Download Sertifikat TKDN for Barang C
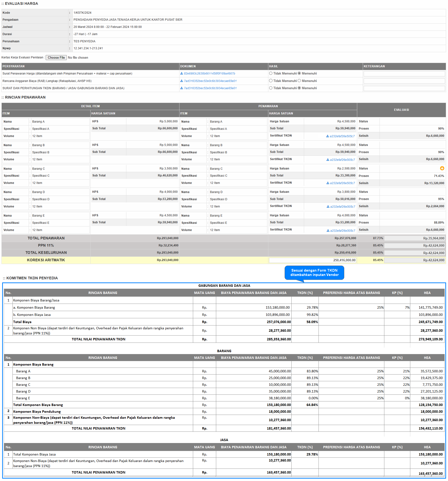This screenshot has width=448, height=481. (328, 183)
